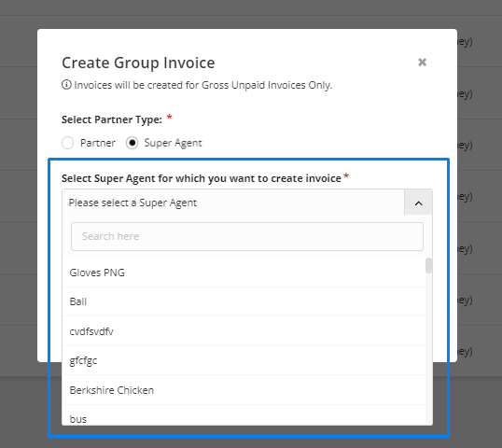The image size is (502, 448).
Task: Click the dropdown list scrollbar thumb
Action: pos(428,266)
